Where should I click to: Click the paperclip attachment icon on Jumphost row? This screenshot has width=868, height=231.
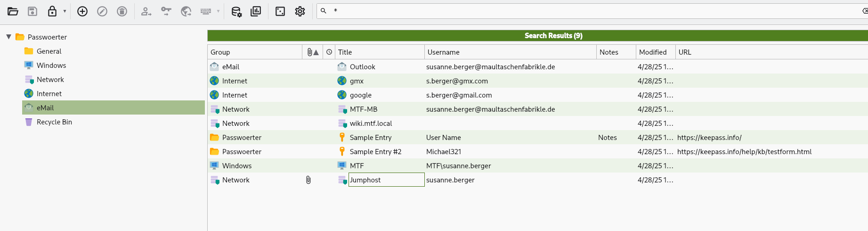click(308, 180)
